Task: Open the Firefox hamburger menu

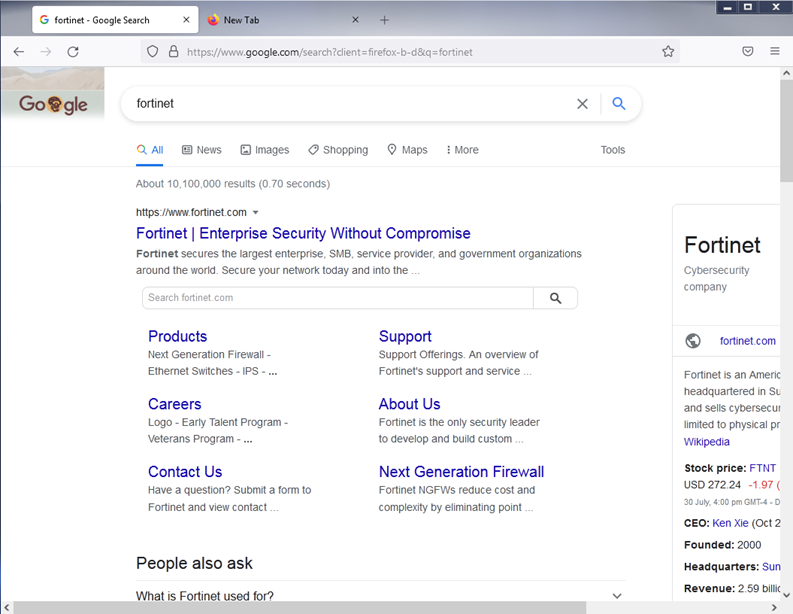Action: (x=775, y=52)
